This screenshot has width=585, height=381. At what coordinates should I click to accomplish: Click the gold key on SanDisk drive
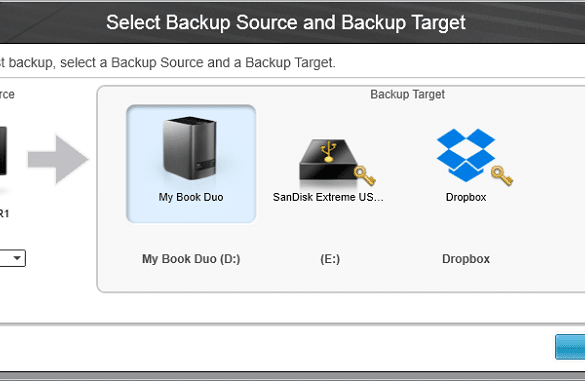[x=365, y=176]
